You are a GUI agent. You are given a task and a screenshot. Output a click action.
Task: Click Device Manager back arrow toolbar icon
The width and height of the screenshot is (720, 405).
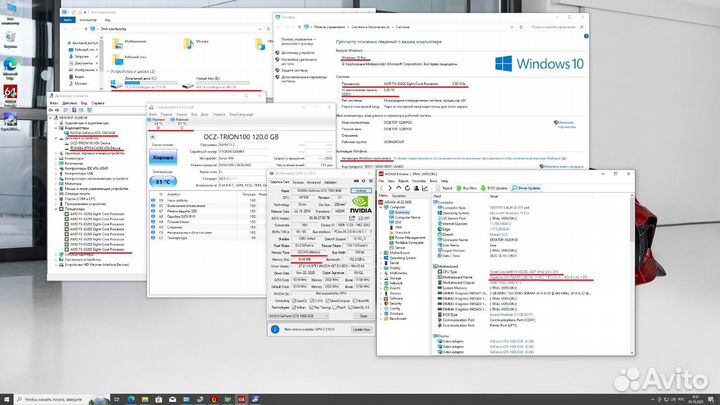pos(51,110)
